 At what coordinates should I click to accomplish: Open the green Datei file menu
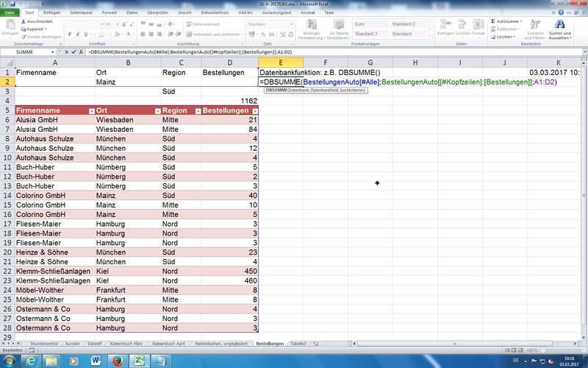[10, 13]
